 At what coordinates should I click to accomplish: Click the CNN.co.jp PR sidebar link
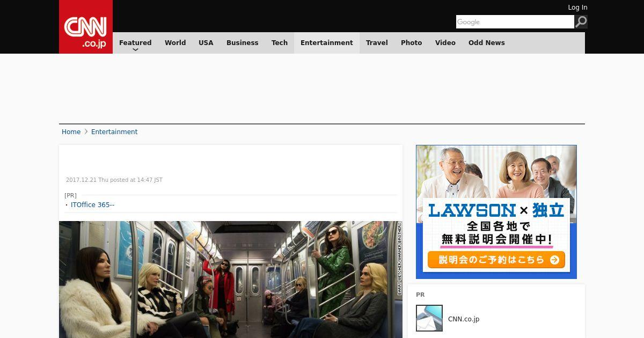click(x=464, y=319)
